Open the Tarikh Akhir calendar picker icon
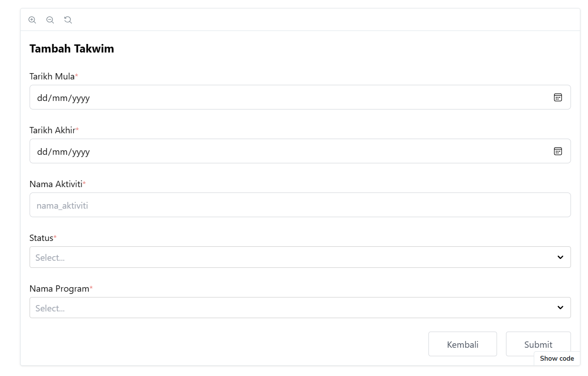 click(558, 151)
